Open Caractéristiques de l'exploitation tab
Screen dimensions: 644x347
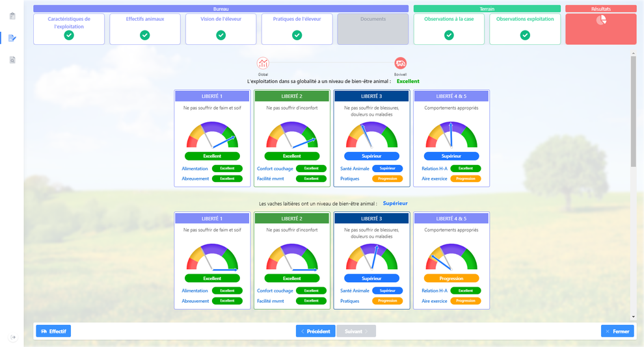(x=69, y=22)
